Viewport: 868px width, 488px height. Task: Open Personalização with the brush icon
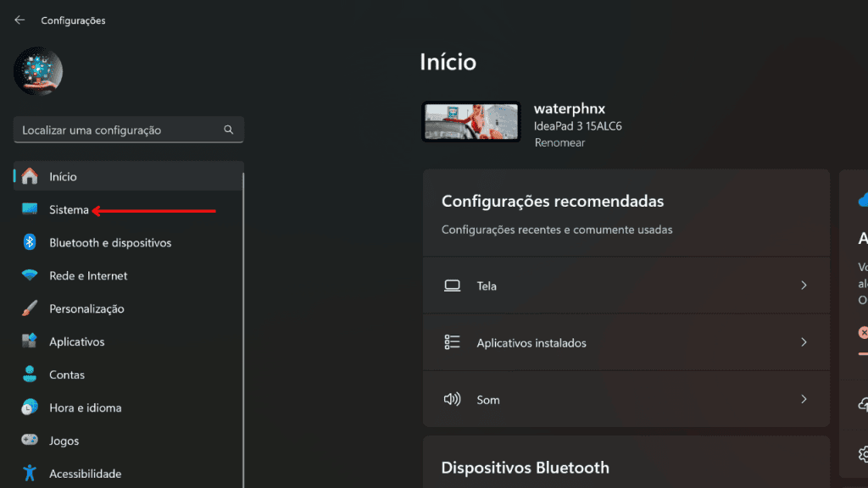[29, 308]
